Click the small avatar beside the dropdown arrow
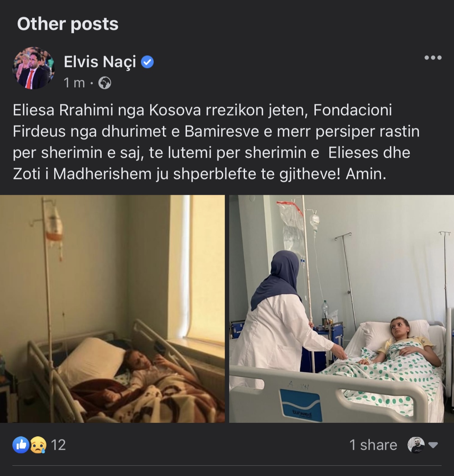The width and height of the screenshot is (454, 476). click(416, 445)
